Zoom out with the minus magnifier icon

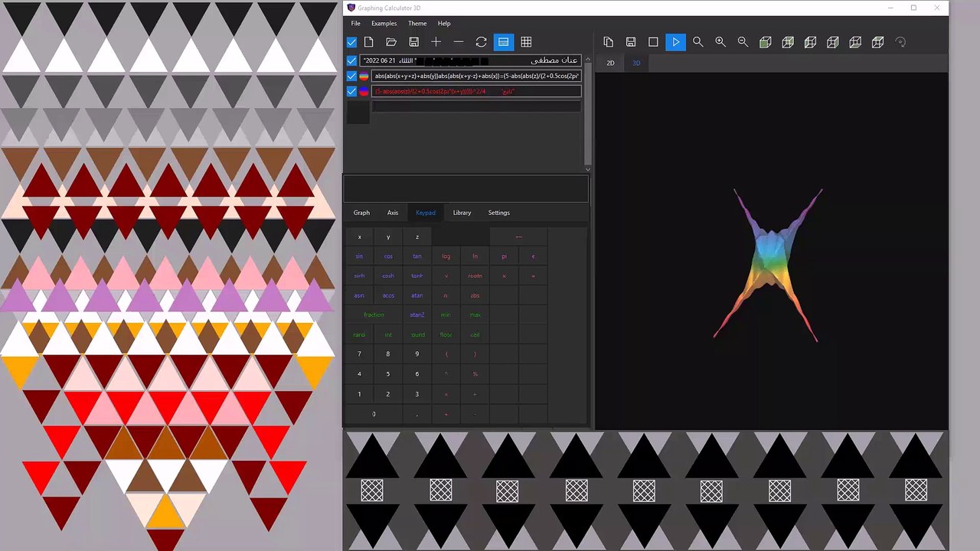click(743, 42)
